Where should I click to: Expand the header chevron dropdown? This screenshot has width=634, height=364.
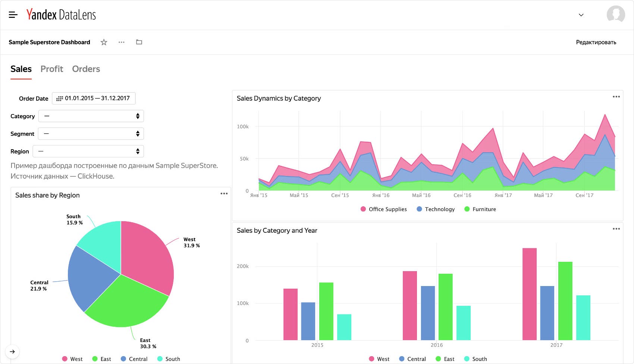click(x=581, y=15)
